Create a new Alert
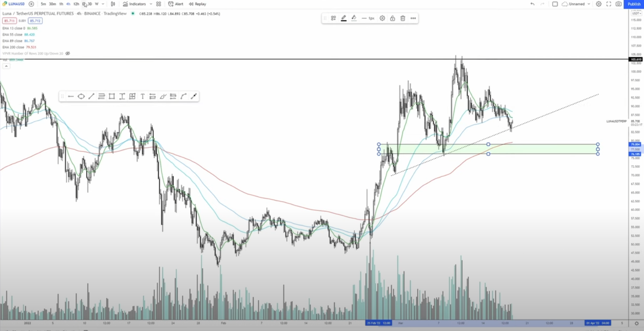The width and height of the screenshot is (644, 331). (176, 4)
